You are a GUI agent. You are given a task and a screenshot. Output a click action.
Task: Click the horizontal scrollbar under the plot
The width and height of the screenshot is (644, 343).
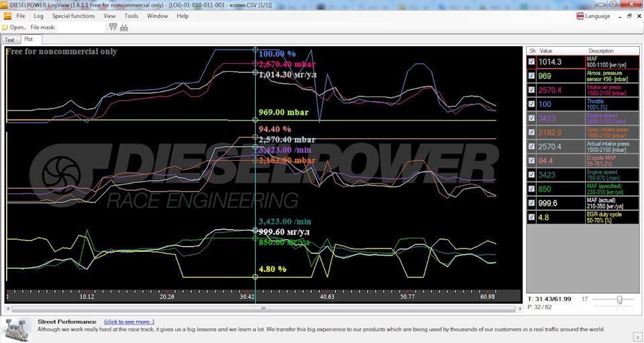(x=263, y=309)
